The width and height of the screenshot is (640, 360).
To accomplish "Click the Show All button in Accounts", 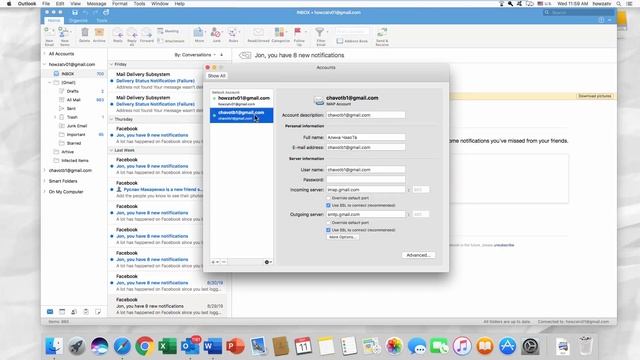I will click(x=216, y=76).
